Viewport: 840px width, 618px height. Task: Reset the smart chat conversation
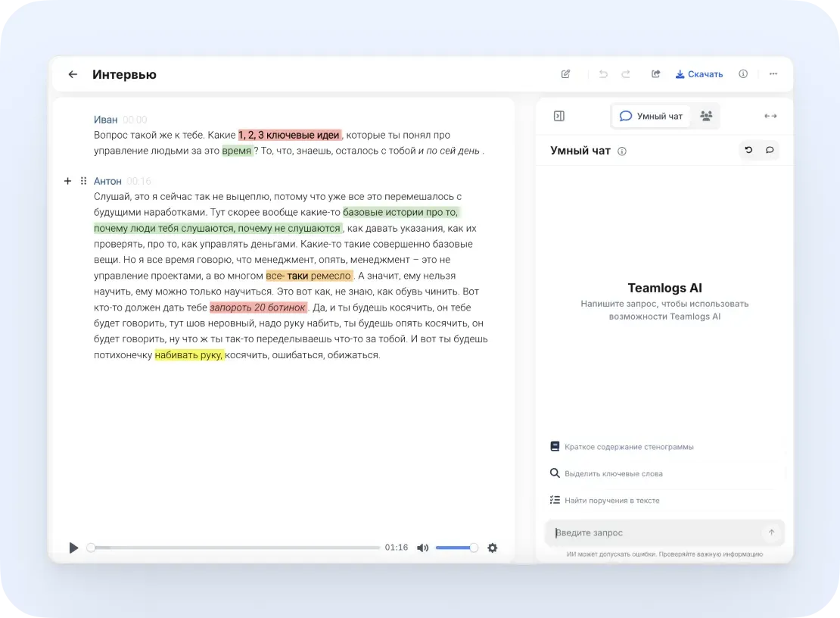click(748, 150)
